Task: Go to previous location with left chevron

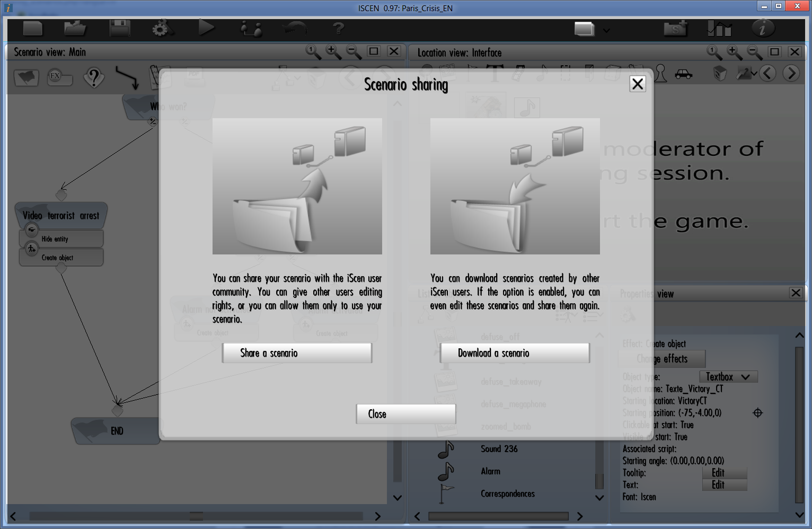Action: (768, 73)
